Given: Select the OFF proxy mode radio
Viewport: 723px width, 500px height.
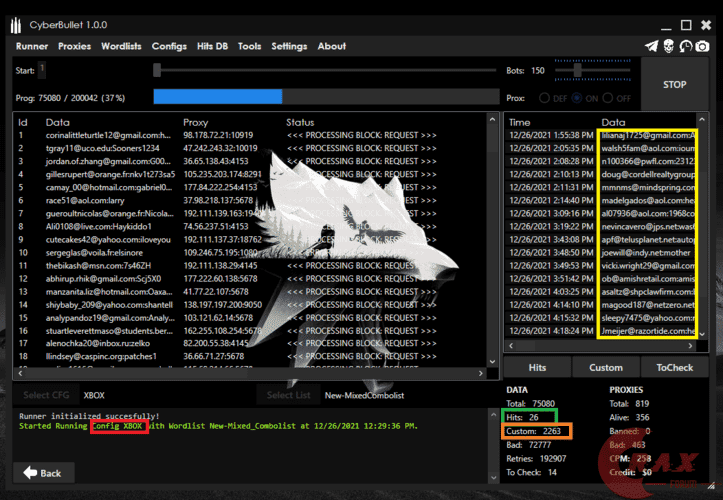Looking at the screenshot, I should click(x=608, y=98).
